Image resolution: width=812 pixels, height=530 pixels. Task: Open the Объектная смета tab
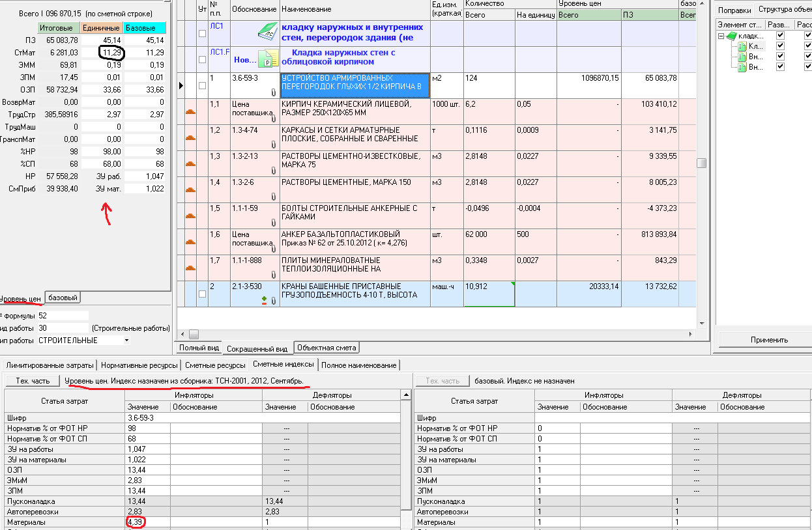tap(326, 348)
